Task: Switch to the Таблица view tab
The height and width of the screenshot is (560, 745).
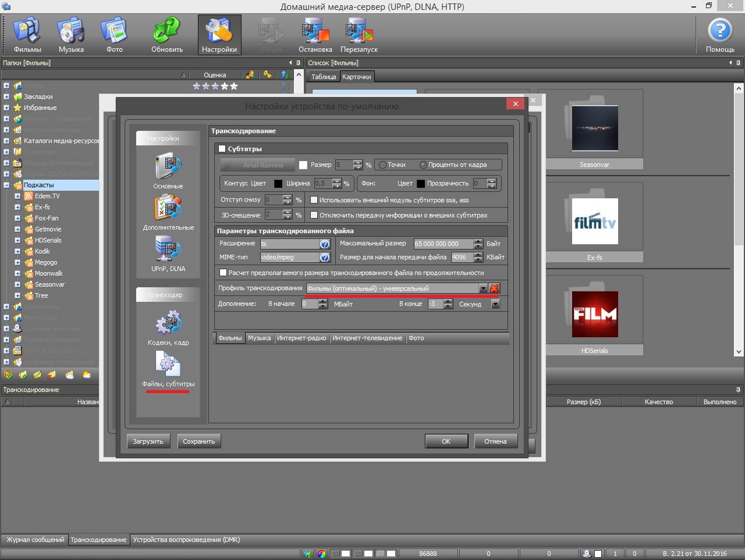Action: pos(324,77)
